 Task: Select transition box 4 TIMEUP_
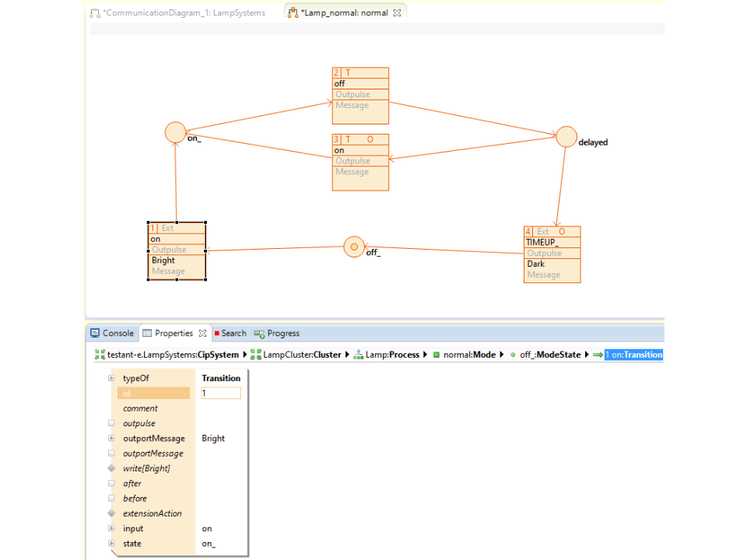(x=552, y=254)
